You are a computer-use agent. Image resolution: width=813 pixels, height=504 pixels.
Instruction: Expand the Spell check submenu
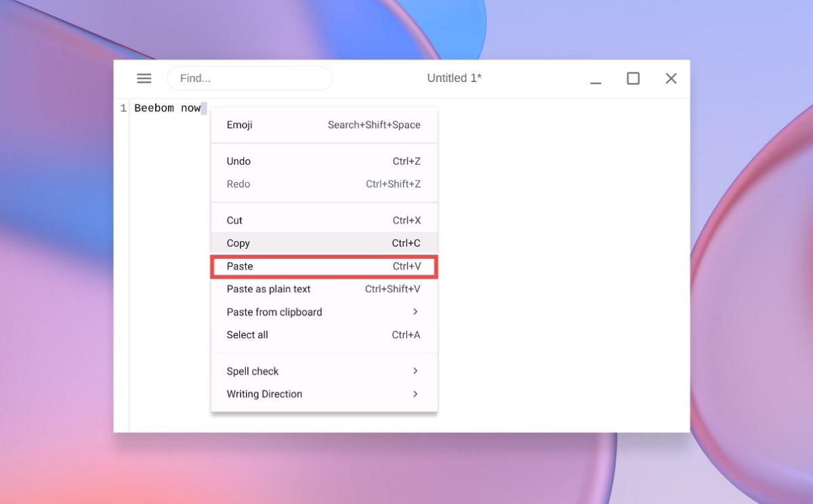(x=252, y=371)
